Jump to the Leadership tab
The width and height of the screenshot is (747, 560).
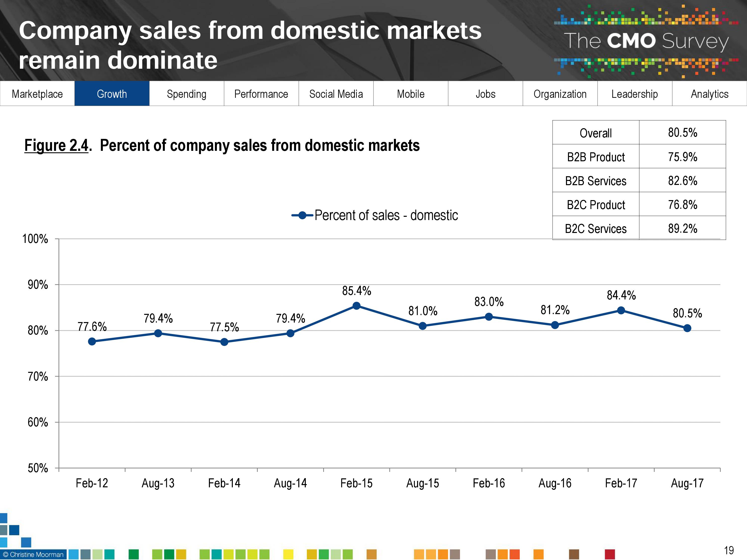[x=634, y=94]
